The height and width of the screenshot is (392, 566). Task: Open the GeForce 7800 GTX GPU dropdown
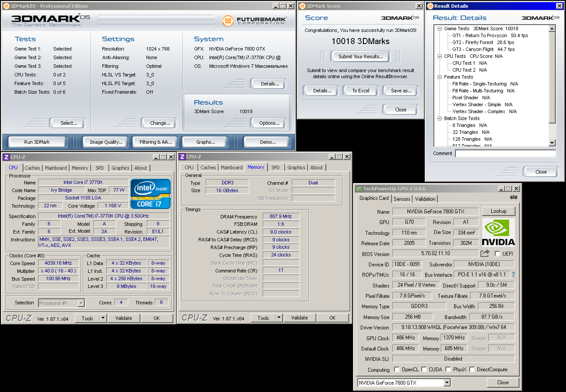tap(447, 383)
